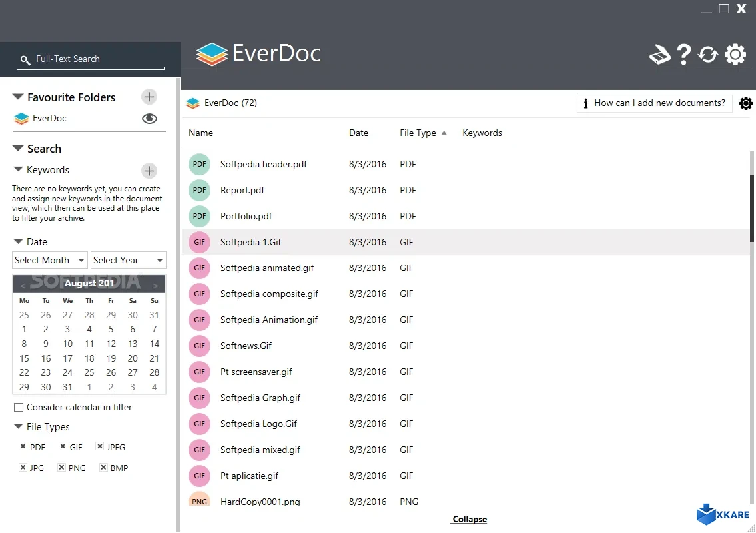This screenshot has height=533, width=756.
Task: Sort list by Name column
Action: (x=200, y=133)
